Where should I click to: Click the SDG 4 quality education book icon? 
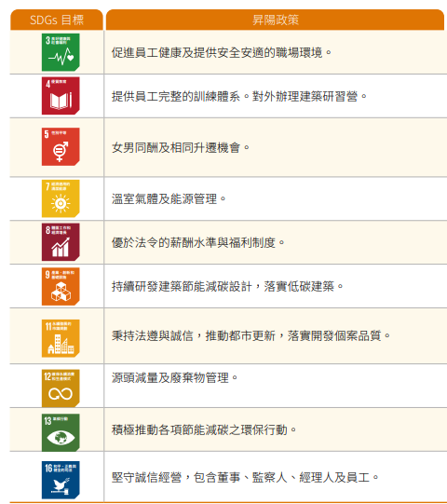tap(61, 95)
